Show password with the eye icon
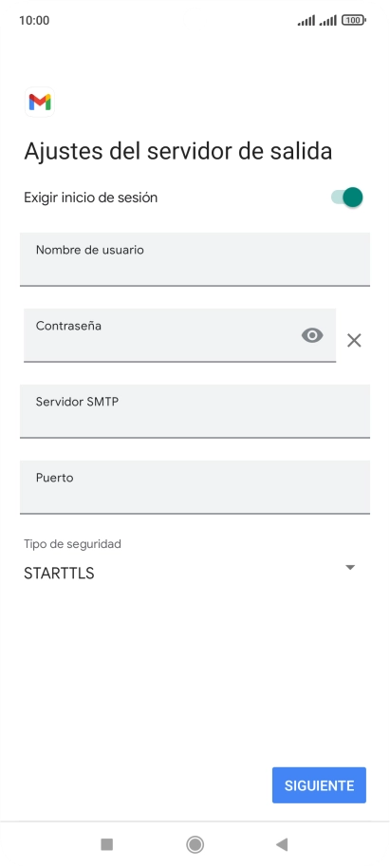This screenshot has width=390, height=868. tap(312, 335)
